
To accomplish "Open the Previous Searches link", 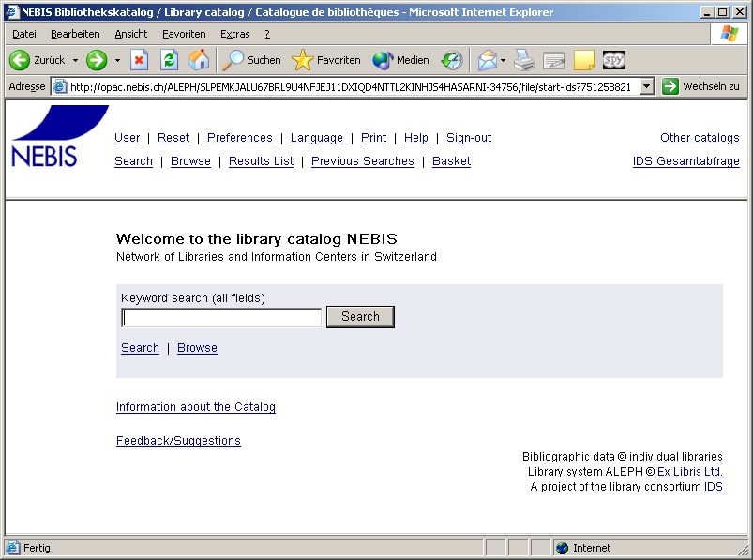I will coord(363,161).
